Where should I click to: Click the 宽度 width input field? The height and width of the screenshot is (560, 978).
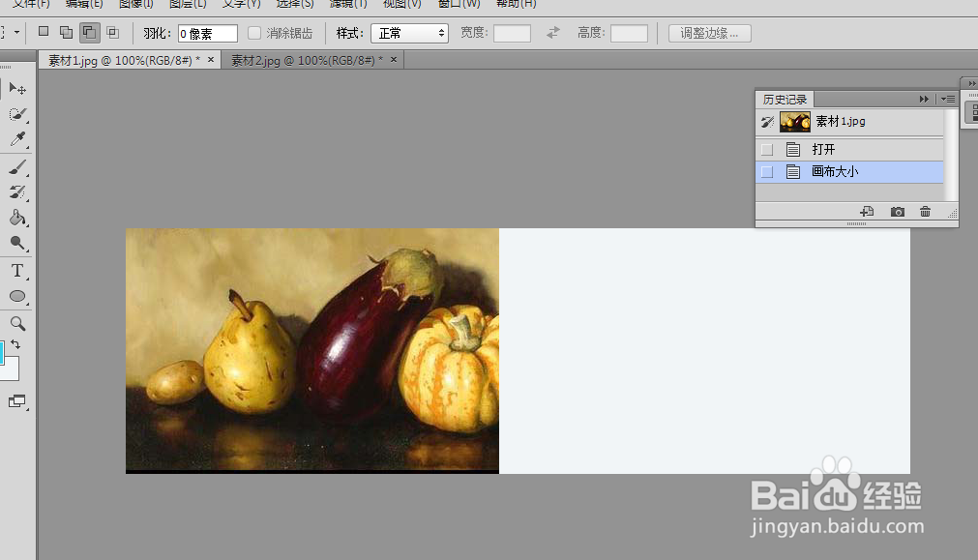[x=512, y=34]
